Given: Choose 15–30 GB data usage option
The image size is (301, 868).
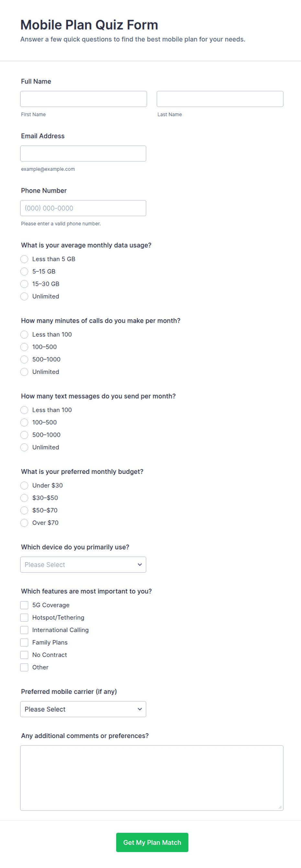Looking at the screenshot, I should (x=24, y=284).
